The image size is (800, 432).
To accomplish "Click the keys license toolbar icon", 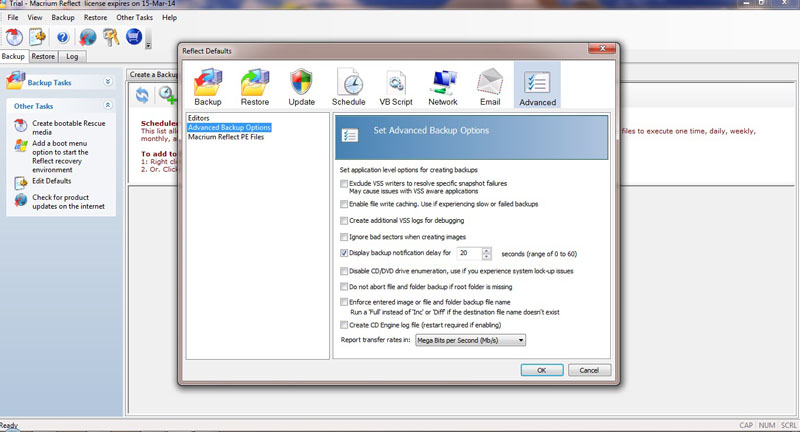I will 111,37.
